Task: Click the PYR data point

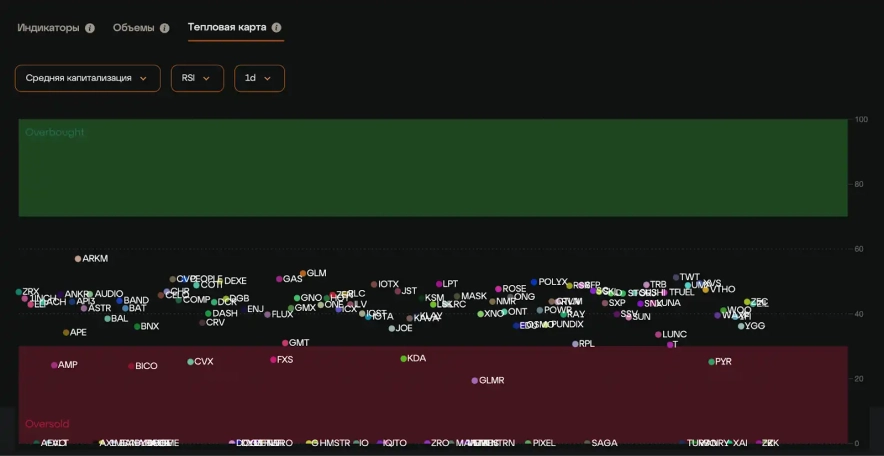Action: click(x=712, y=362)
